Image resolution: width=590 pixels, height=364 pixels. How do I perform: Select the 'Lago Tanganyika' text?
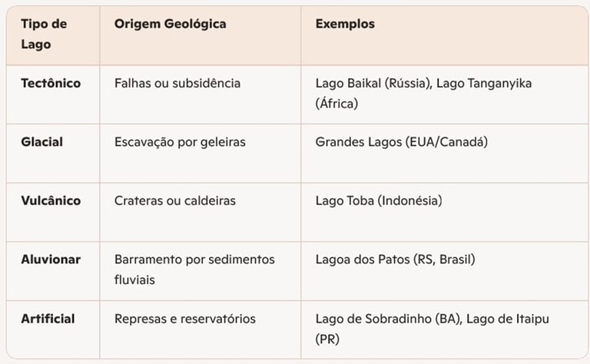click(x=484, y=83)
